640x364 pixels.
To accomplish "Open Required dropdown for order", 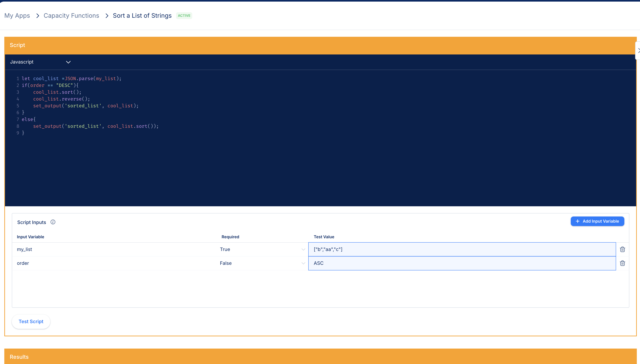I will (x=262, y=263).
